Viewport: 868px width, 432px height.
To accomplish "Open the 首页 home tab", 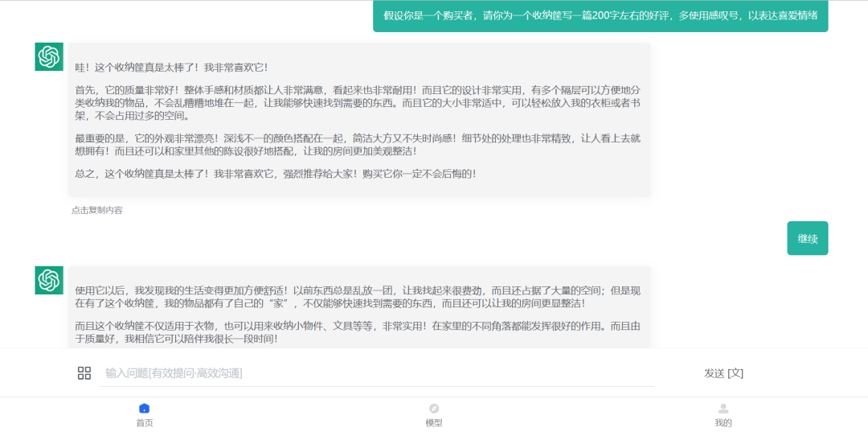I will coord(145,415).
